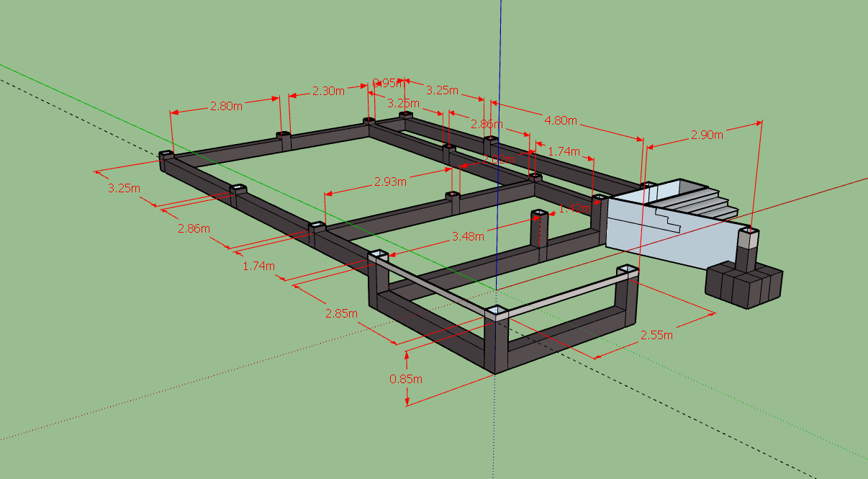Select the 2.90m dimension above the stairs
868x479 pixels.
coord(706,135)
